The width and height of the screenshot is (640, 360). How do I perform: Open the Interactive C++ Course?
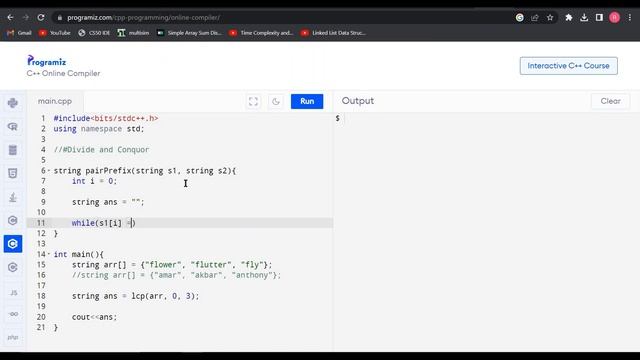pyautogui.click(x=569, y=66)
